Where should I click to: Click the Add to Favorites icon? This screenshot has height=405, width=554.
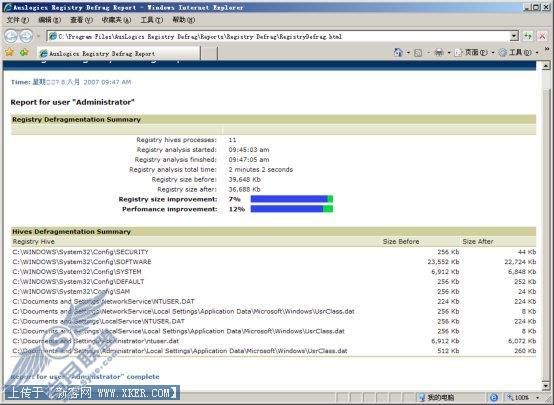(24, 53)
